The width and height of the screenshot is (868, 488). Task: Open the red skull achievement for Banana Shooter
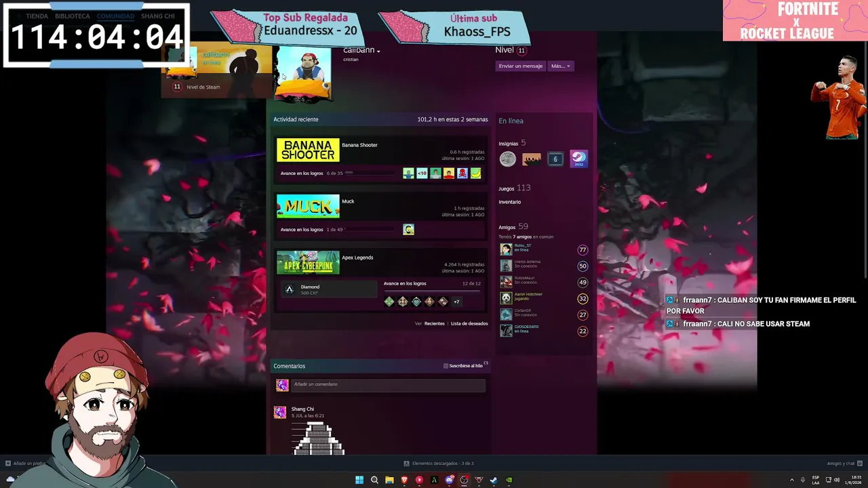[462, 174]
